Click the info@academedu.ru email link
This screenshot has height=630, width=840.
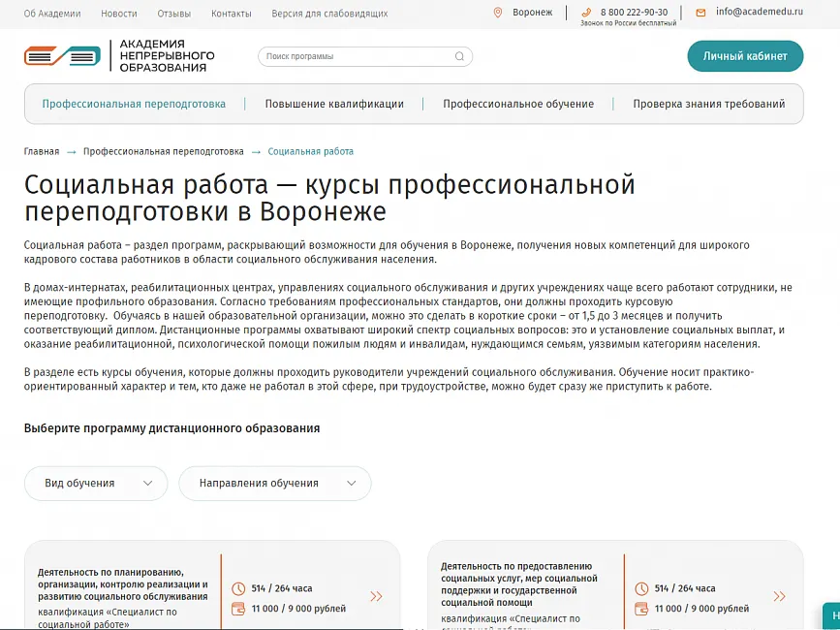pyautogui.click(x=760, y=12)
